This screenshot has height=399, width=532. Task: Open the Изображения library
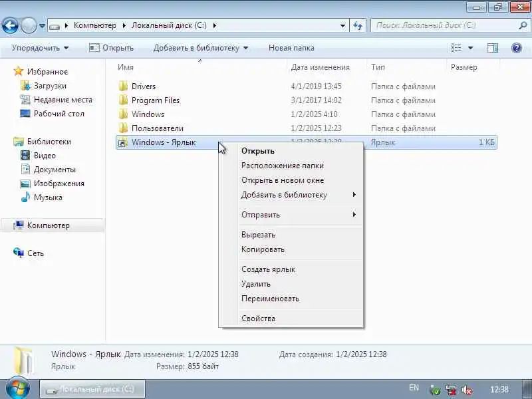[x=59, y=184]
